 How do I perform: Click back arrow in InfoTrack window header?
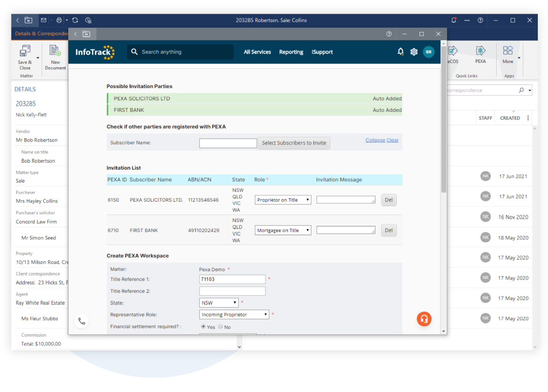tap(76, 34)
